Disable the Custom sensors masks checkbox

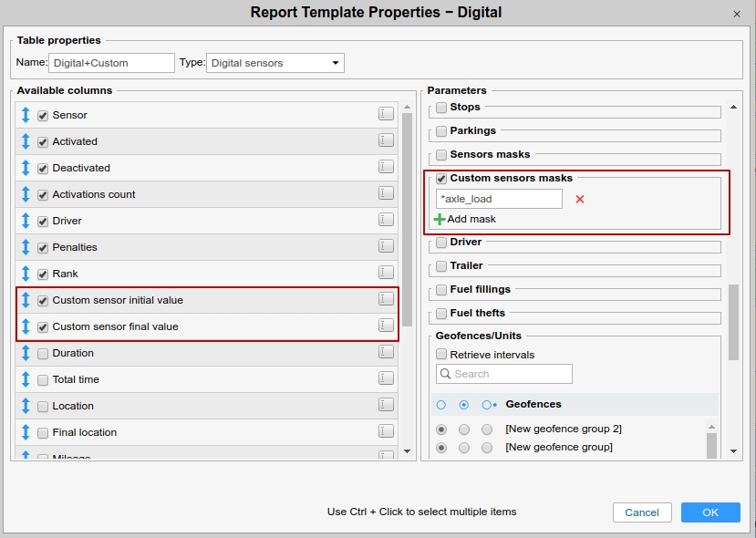click(x=441, y=179)
